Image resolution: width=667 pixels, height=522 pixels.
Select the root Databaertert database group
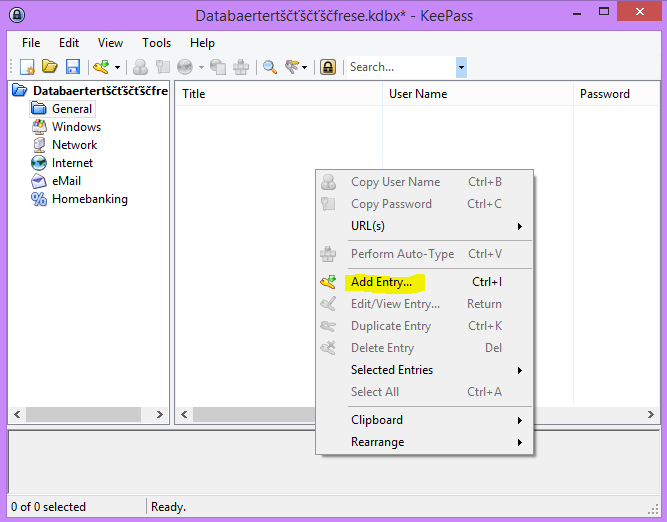click(100, 91)
